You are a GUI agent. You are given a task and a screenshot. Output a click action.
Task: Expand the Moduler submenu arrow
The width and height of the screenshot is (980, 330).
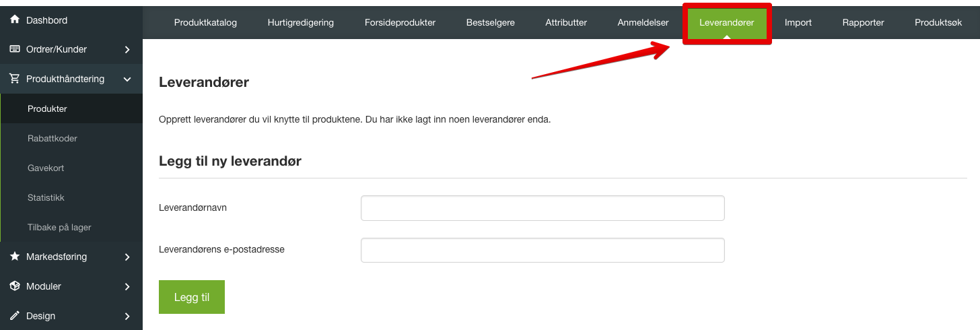coord(128,286)
